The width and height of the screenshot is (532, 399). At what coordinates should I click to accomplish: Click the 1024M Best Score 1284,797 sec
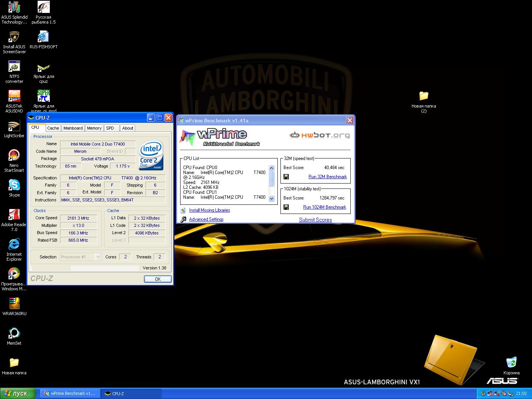pyautogui.click(x=332, y=198)
